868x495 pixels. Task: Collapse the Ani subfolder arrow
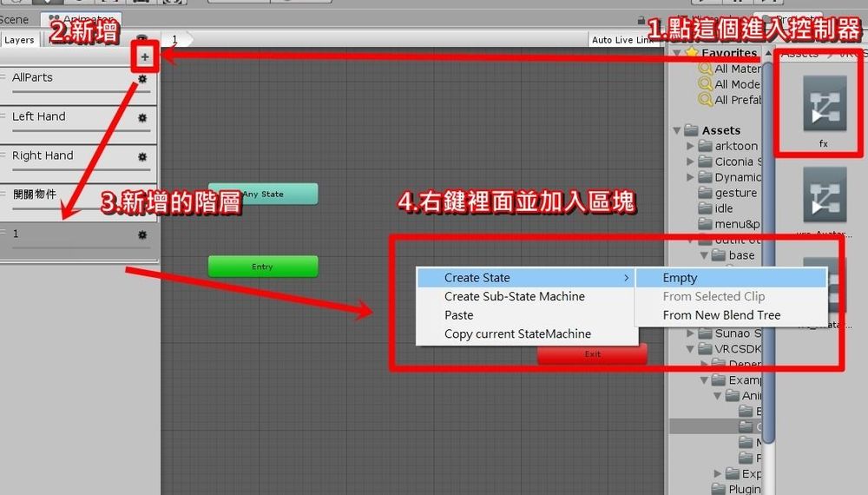[x=718, y=396]
